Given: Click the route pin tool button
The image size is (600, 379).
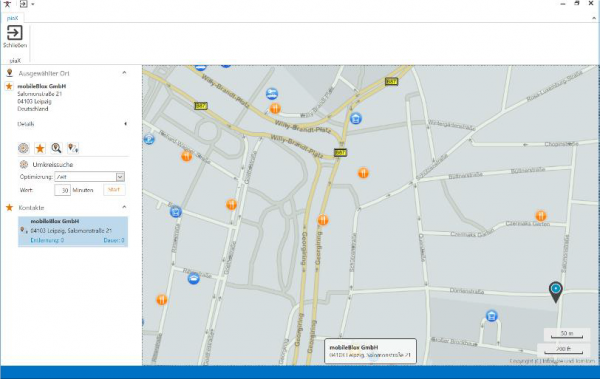Looking at the screenshot, I should coord(73,148).
